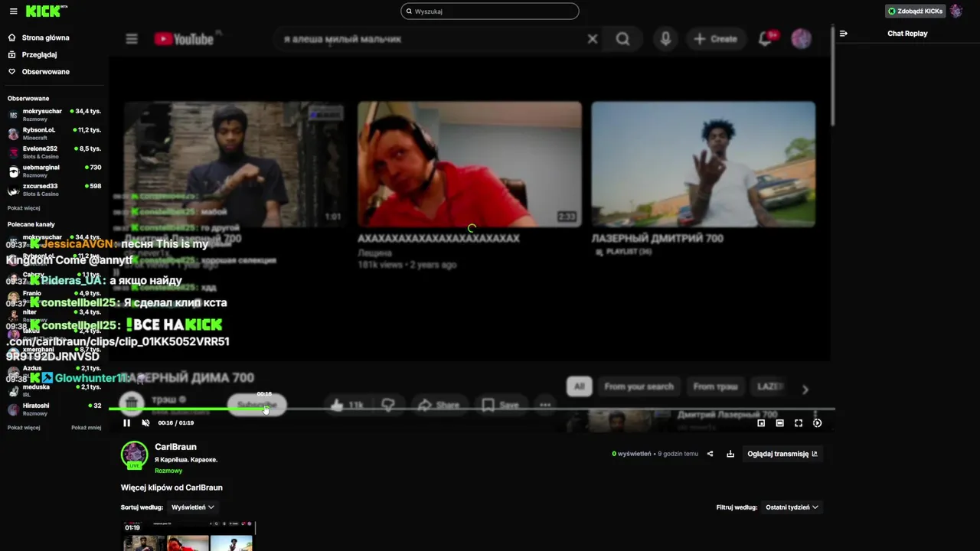Enable picture-in-picture mode on the player
This screenshot has width=980, height=551.
(761, 423)
